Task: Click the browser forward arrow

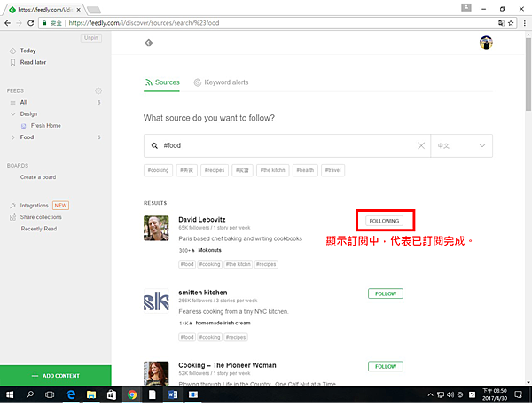Action: (x=19, y=23)
